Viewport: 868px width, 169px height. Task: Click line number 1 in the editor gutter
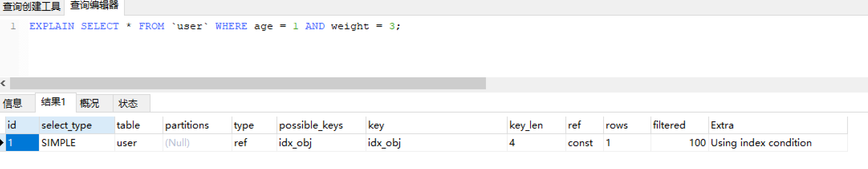click(x=13, y=26)
